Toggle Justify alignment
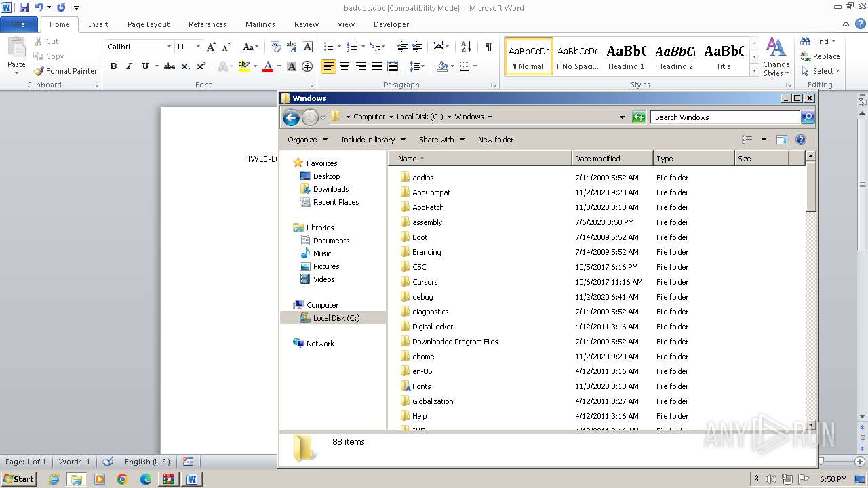 point(377,66)
